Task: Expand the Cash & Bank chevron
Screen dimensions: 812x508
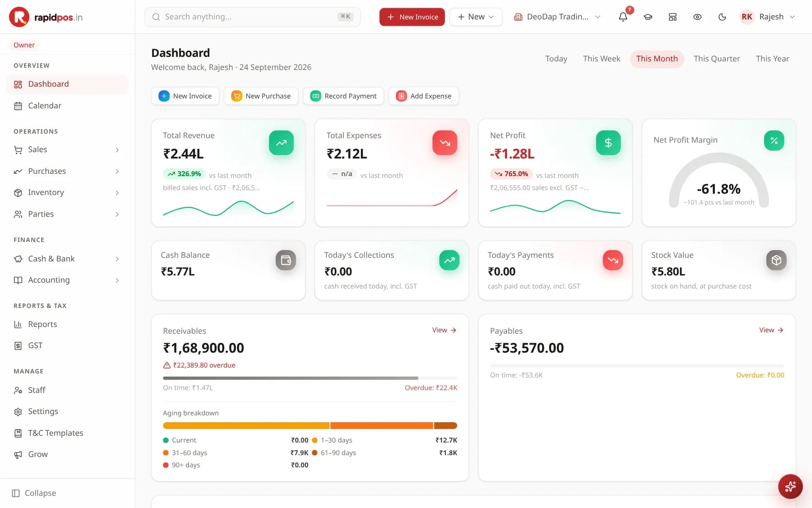Action: 117,259
